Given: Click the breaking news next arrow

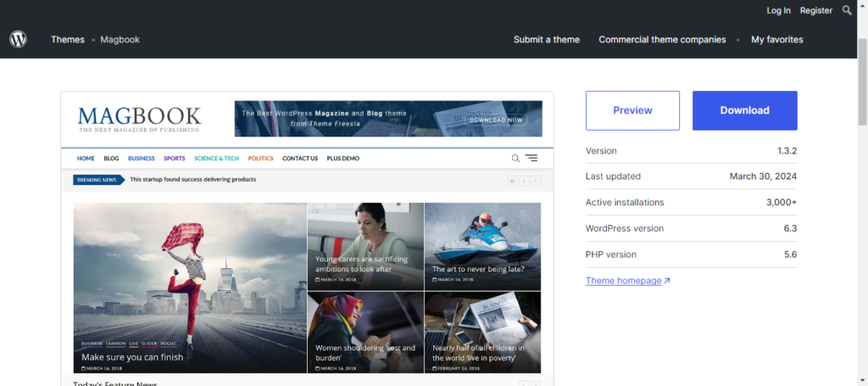Looking at the screenshot, I should click(x=536, y=181).
